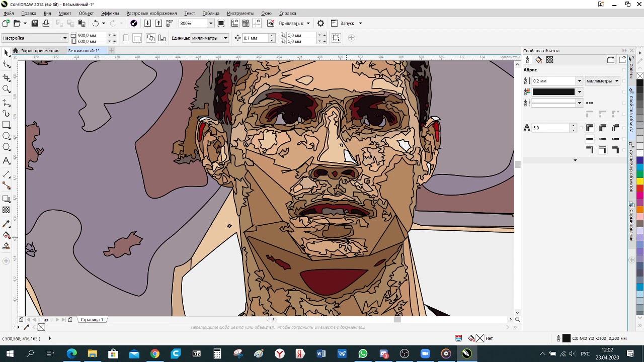The height and width of the screenshot is (362, 644).
Task: Click the Print icon in toolbar
Action: 46,23
